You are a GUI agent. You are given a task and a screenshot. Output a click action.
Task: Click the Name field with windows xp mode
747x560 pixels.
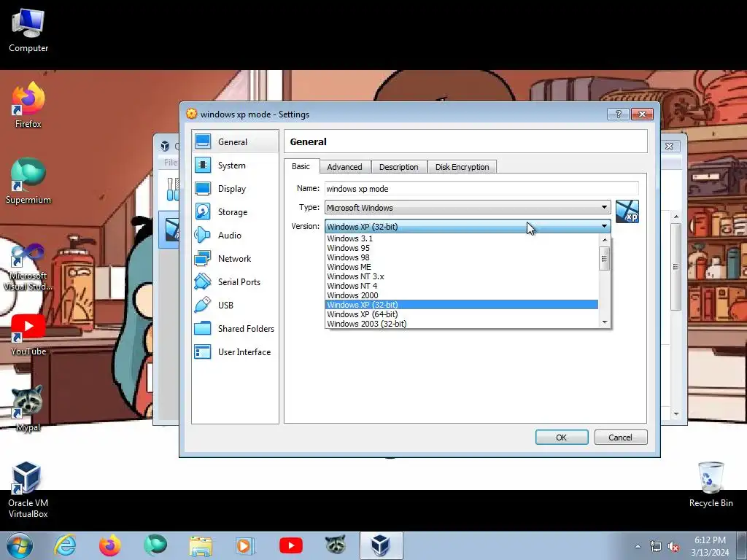[481, 189]
